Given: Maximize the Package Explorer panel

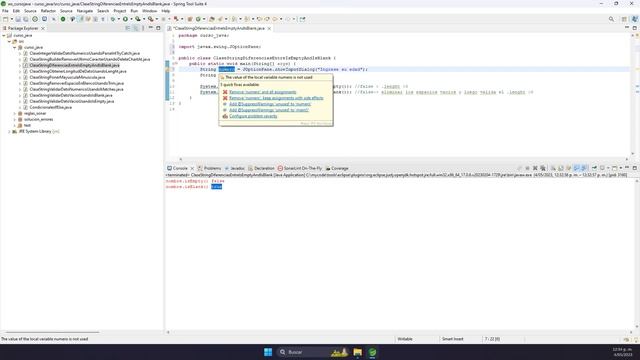Looking at the screenshot, I should pyautogui.click(x=158, y=28).
